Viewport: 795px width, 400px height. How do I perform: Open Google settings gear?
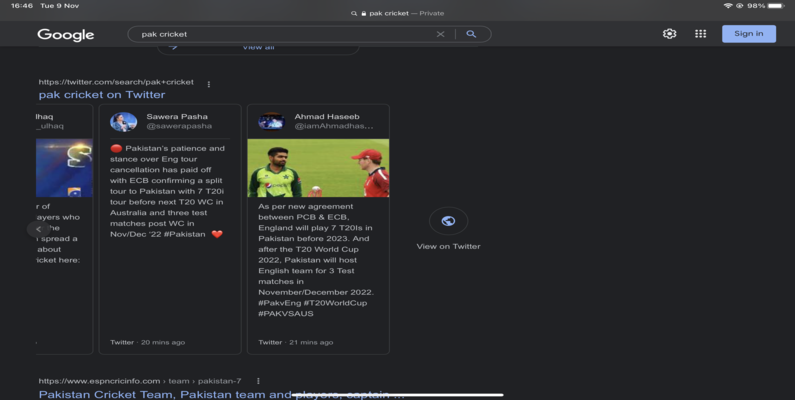(x=669, y=33)
